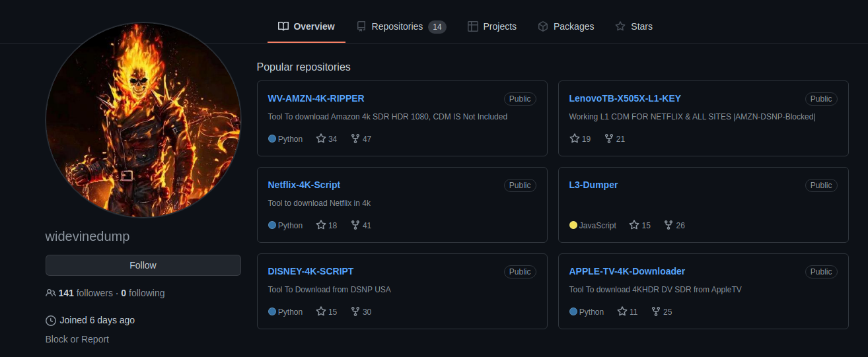Click the followers people icon

point(51,293)
